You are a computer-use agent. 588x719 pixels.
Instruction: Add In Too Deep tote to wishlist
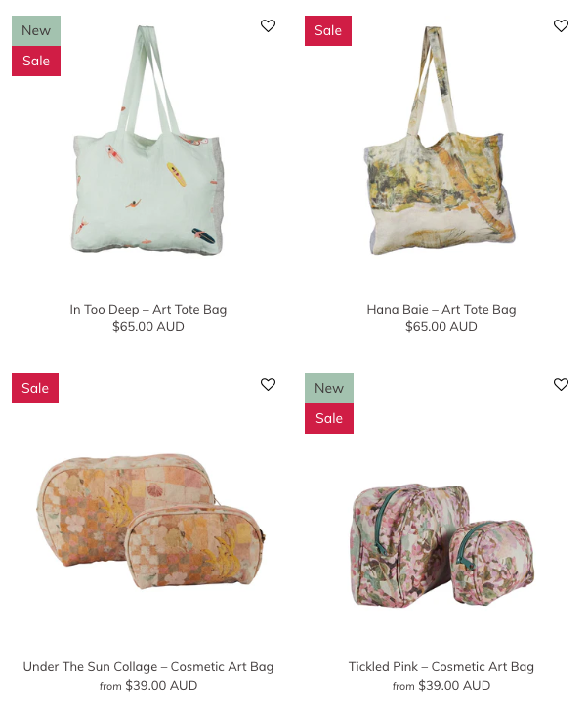268,25
